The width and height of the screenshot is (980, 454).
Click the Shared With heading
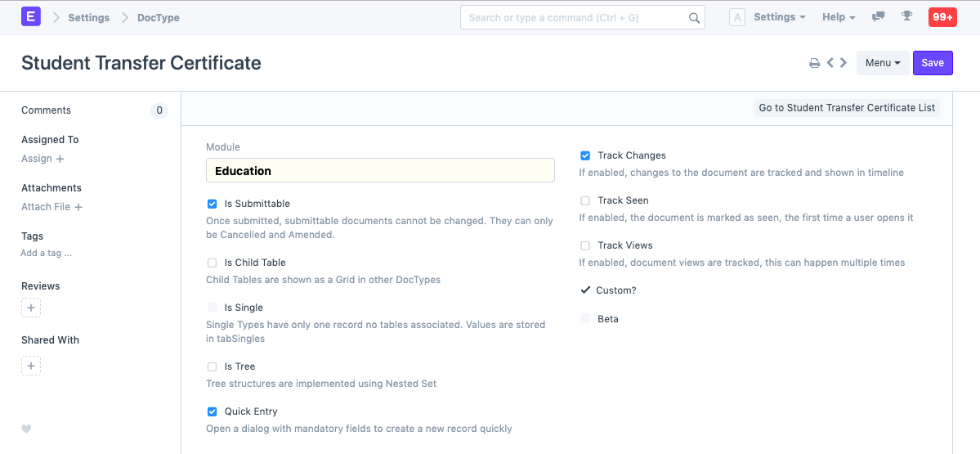[50, 340]
